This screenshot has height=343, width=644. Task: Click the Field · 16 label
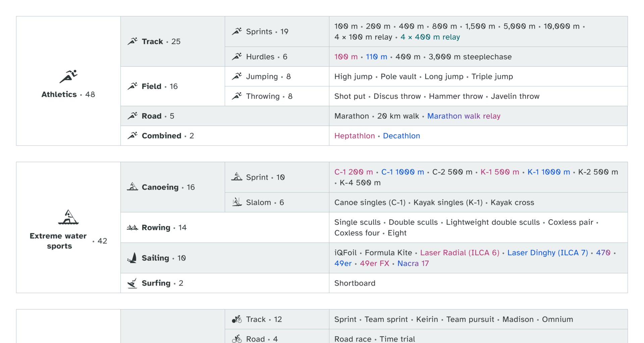point(160,86)
